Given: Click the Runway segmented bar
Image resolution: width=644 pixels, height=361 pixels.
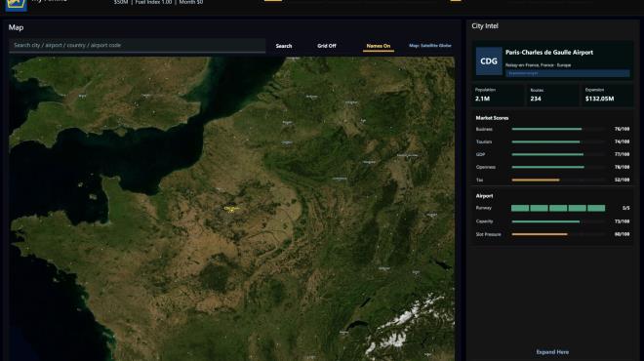Looking at the screenshot, I should pyautogui.click(x=558, y=208).
